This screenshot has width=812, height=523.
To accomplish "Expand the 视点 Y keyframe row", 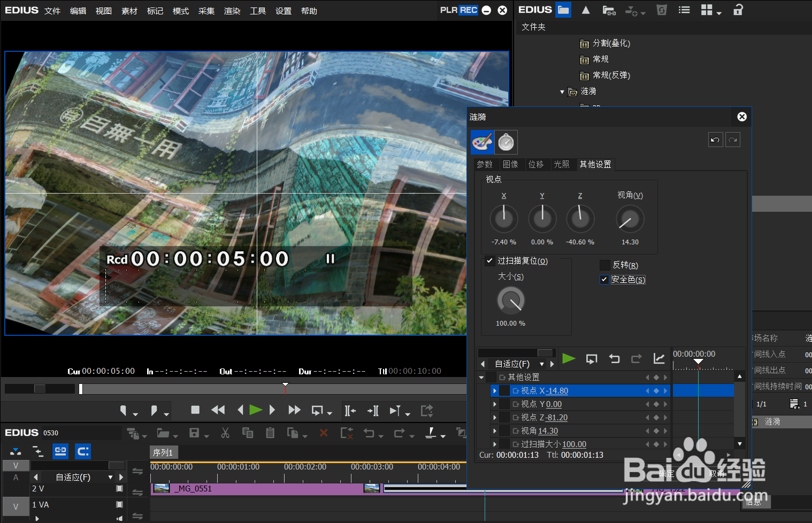I will [x=494, y=404].
